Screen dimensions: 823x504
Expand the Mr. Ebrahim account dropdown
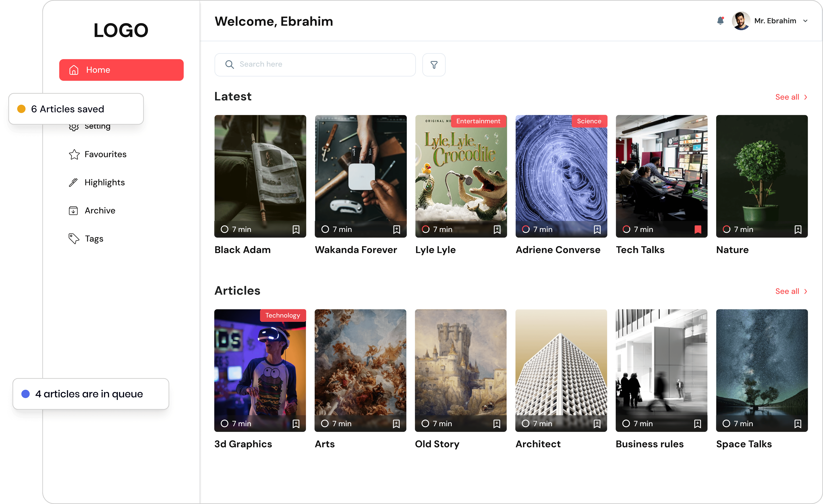click(x=806, y=20)
